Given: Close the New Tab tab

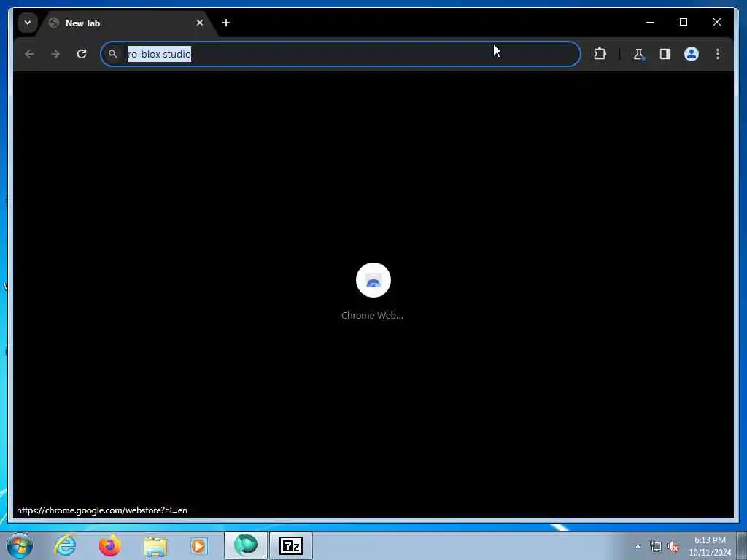Looking at the screenshot, I should point(200,23).
